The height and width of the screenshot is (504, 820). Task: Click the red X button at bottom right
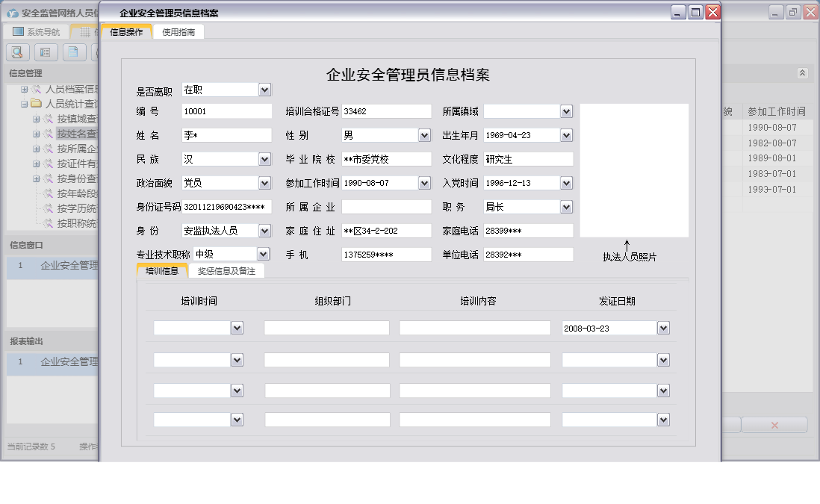tap(774, 424)
